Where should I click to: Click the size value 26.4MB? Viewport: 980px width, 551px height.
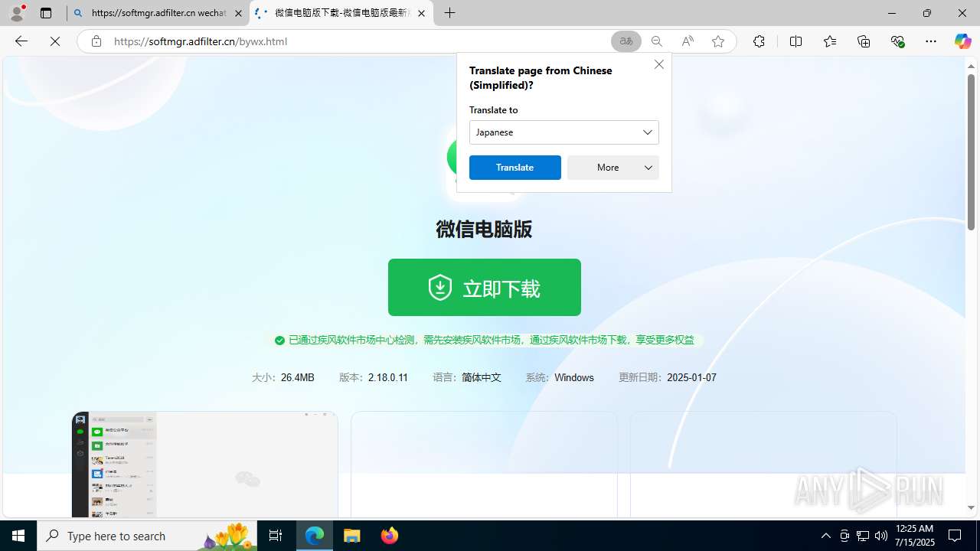click(x=298, y=377)
